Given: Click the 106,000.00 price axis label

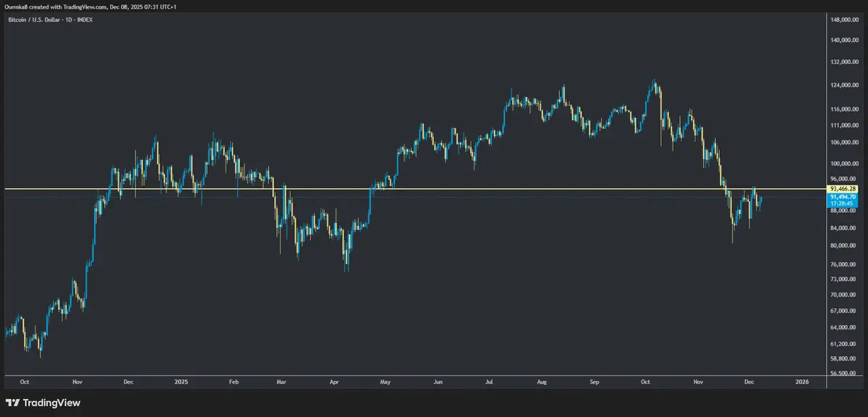Looking at the screenshot, I should 844,143.
